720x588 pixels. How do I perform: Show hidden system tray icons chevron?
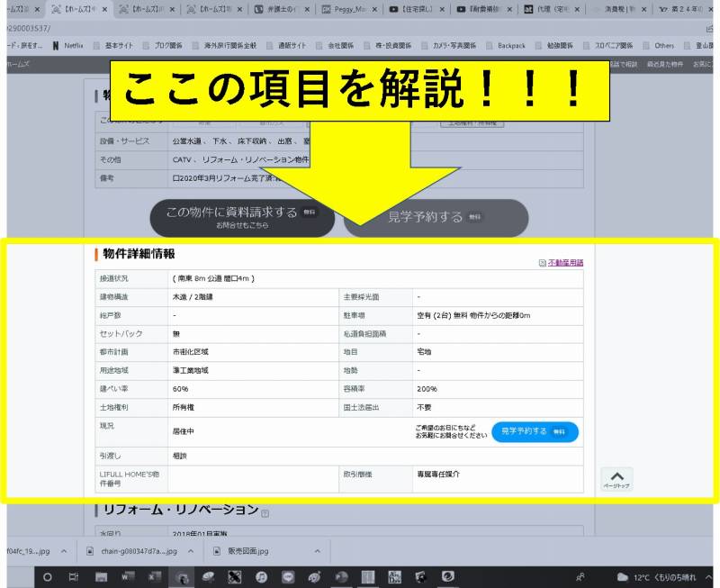pyautogui.click(x=708, y=577)
